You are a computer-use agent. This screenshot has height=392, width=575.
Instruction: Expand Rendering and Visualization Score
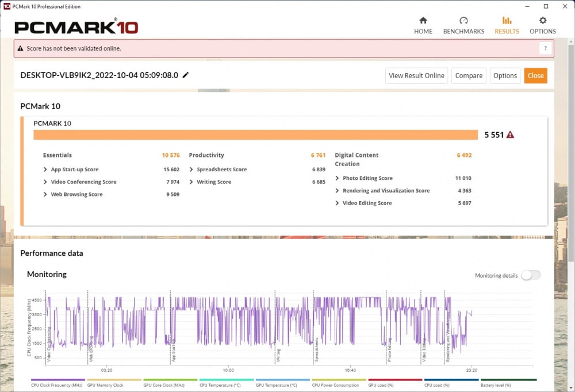tap(337, 191)
